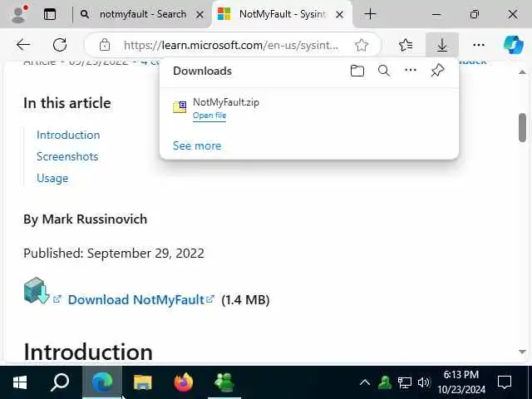Image resolution: width=532 pixels, height=399 pixels.
Task: Open the tab actions menu icon
Action: coord(50,14)
